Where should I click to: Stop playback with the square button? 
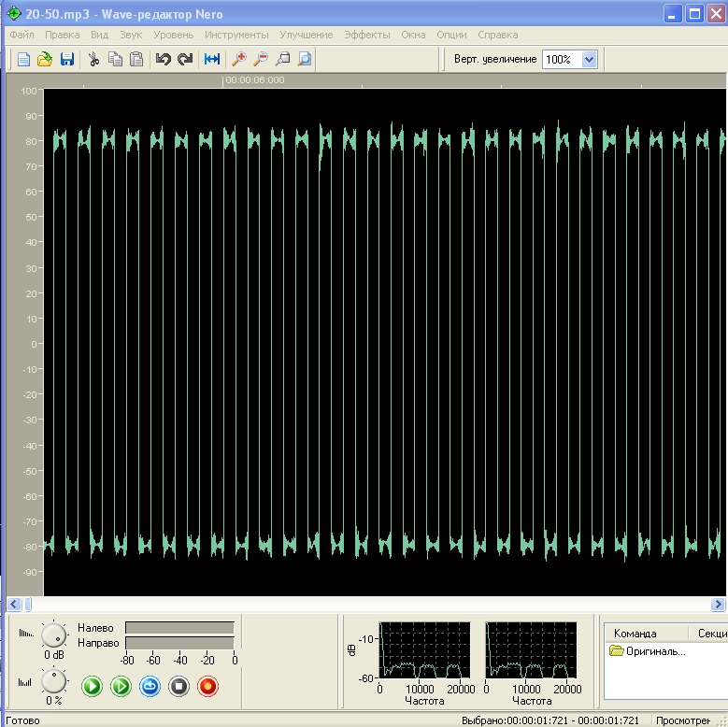click(x=179, y=687)
